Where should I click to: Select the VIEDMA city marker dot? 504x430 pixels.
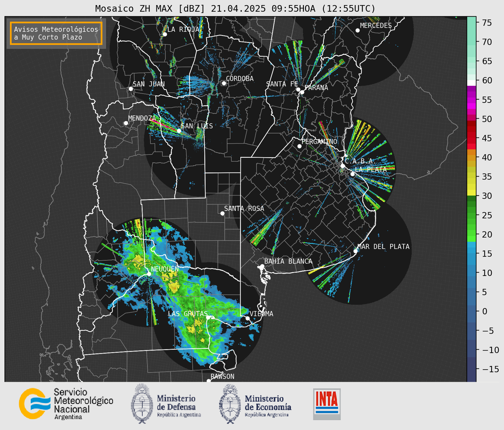pyautogui.click(x=248, y=318)
